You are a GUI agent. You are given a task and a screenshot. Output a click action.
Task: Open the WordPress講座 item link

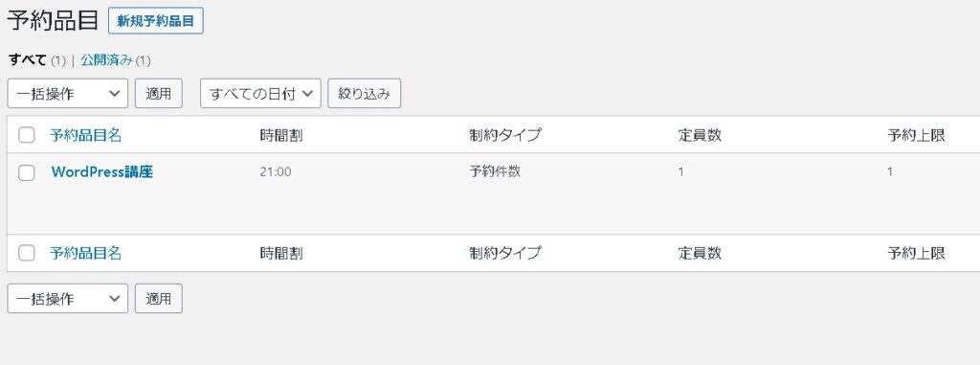(x=101, y=171)
